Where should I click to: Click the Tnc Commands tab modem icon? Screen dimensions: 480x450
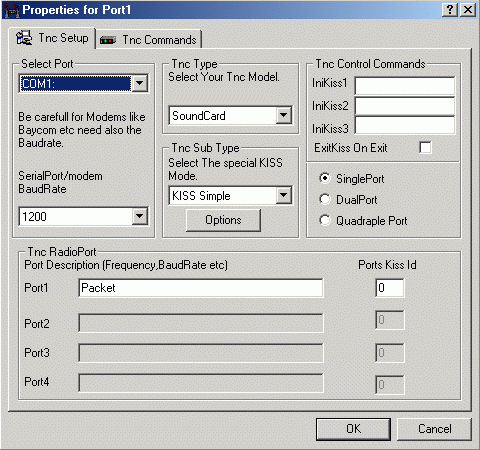pyautogui.click(x=108, y=40)
